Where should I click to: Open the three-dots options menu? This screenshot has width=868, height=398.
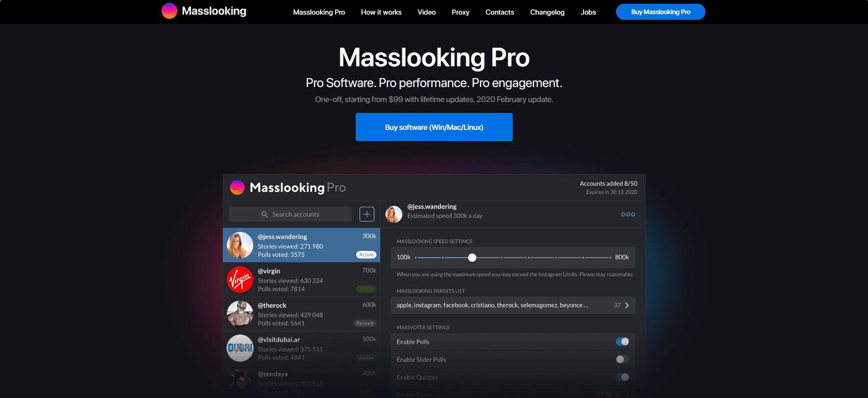628,215
